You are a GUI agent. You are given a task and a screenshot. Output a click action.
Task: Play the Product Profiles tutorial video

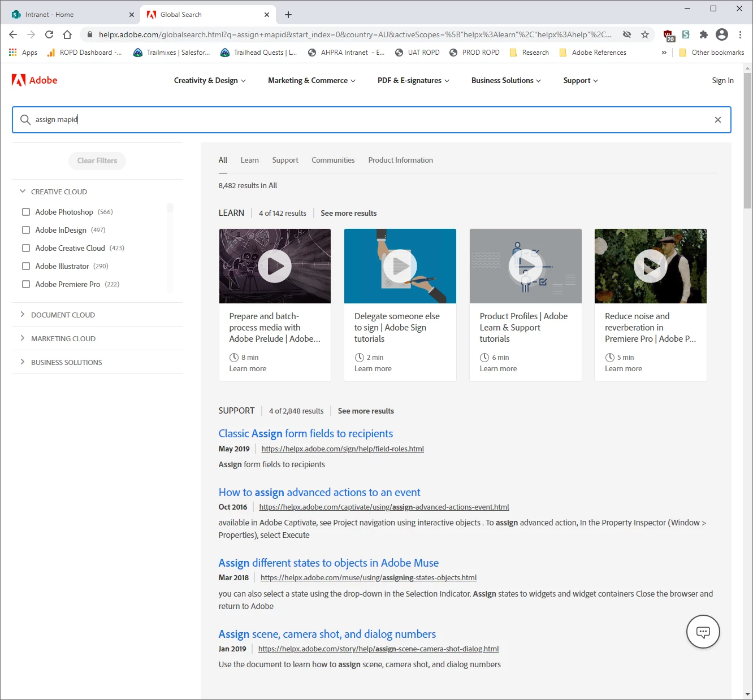(x=526, y=266)
